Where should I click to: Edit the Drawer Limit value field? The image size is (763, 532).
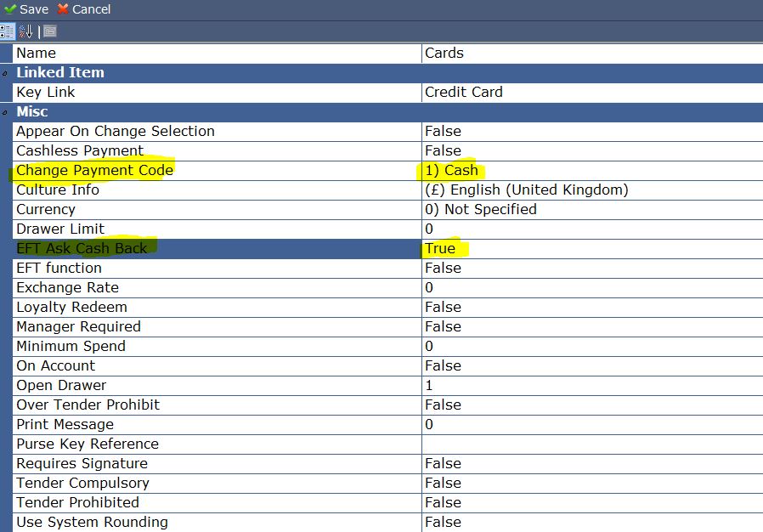pyautogui.click(x=592, y=229)
